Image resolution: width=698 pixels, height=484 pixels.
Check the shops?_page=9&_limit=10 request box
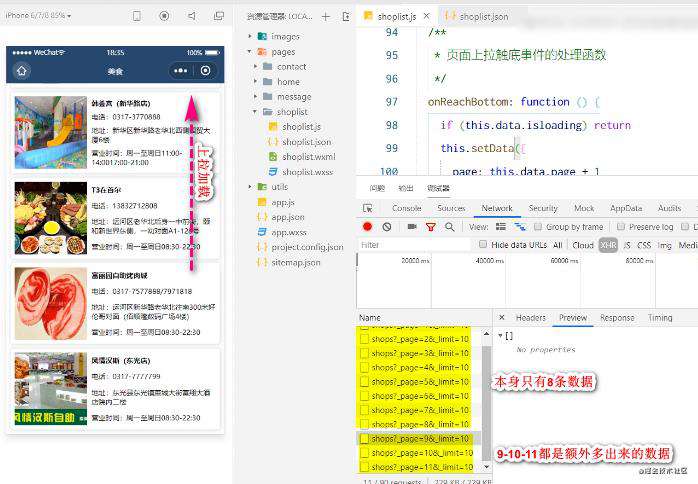365,439
